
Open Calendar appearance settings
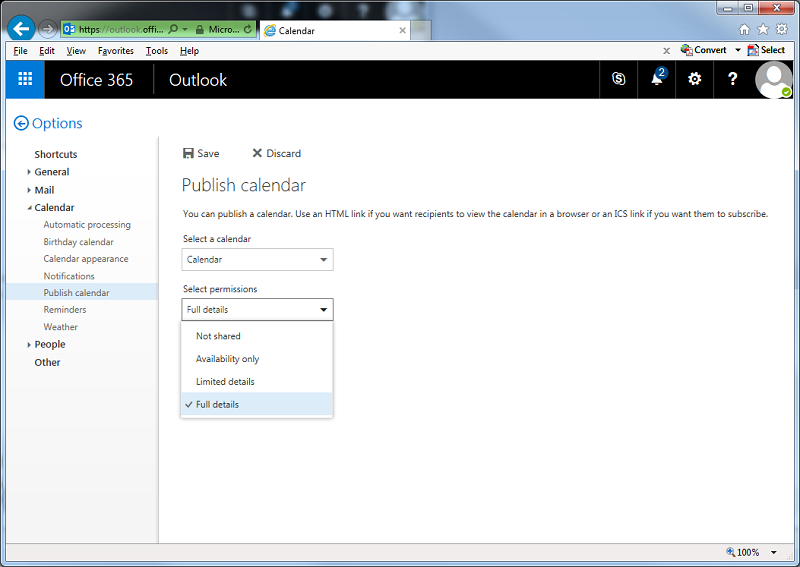point(85,259)
